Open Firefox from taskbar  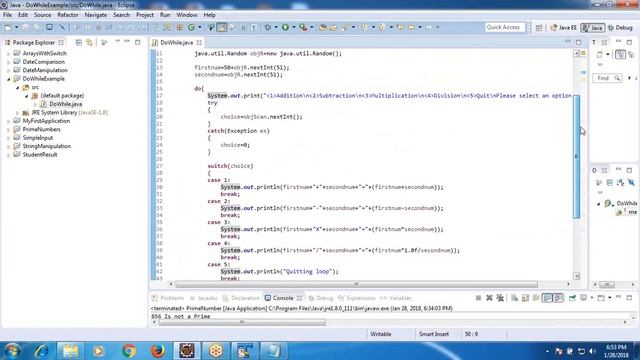point(158,351)
